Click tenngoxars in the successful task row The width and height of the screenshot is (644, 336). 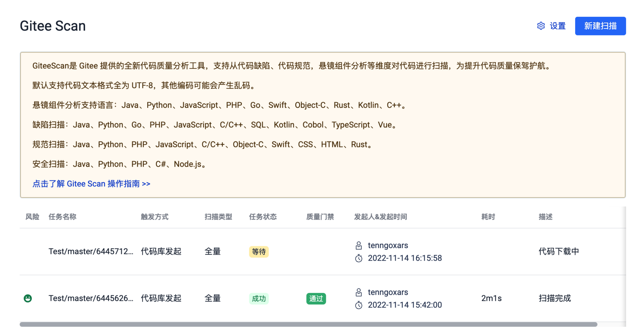coord(388,292)
